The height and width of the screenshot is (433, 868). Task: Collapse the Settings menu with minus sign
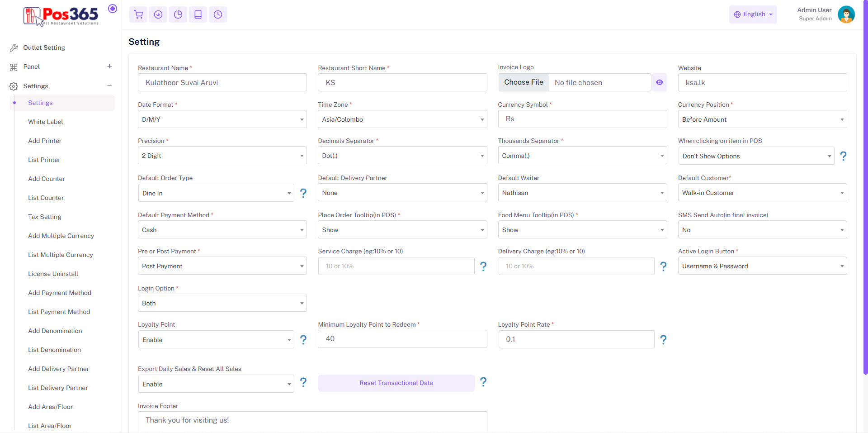tap(109, 86)
